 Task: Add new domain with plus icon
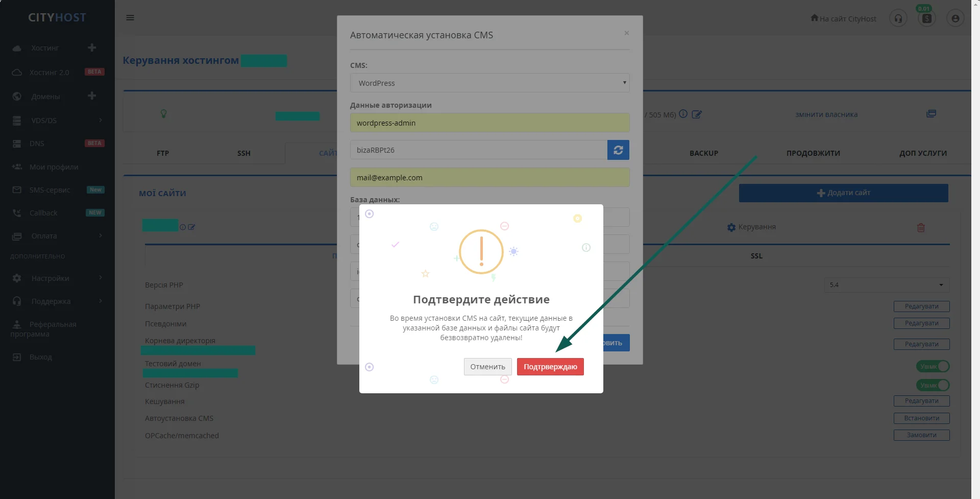92,96
